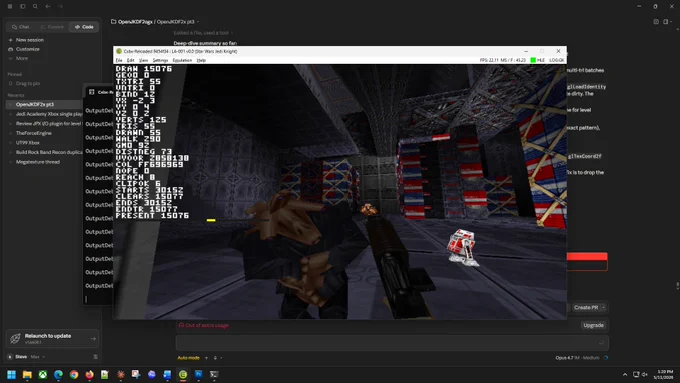Open the Opus 4.7 model selector
Image resolution: width=680 pixels, height=383 pixels.
tap(577, 358)
